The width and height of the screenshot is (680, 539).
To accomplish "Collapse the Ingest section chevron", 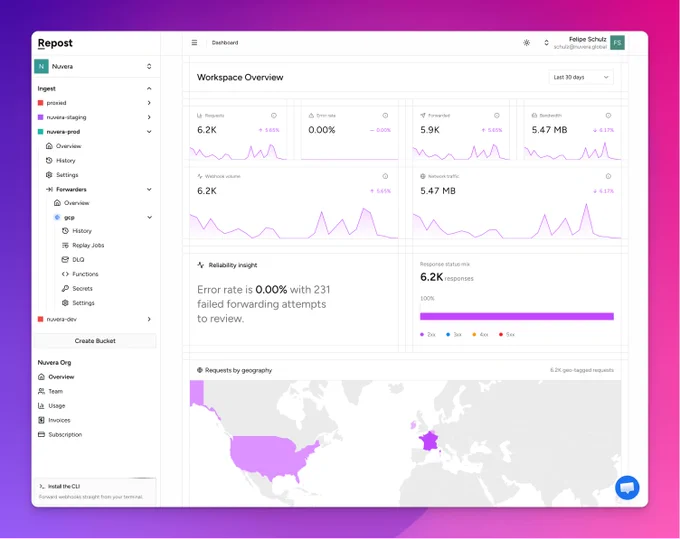I will 149,88.
